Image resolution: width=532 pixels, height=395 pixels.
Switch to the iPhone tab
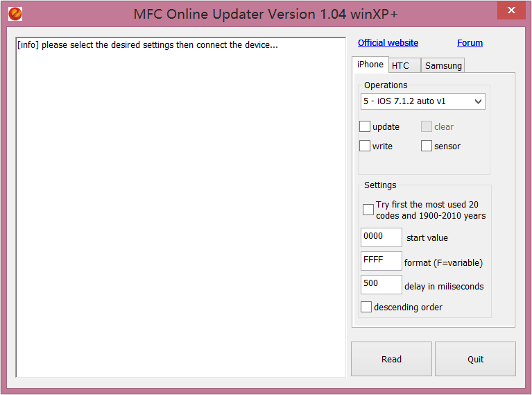coord(370,65)
